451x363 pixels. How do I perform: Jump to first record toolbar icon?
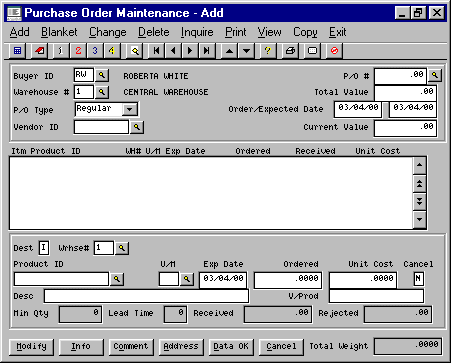[x=156, y=51]
